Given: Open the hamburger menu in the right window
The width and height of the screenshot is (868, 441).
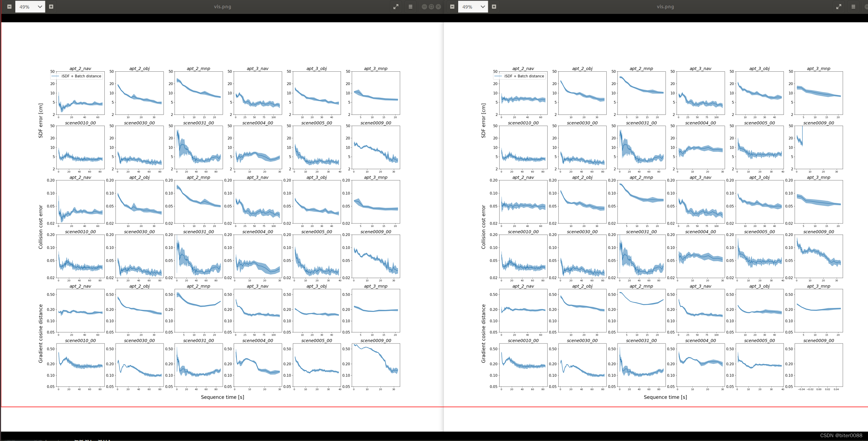Looking at the screenshot, I should (x=853, y=7).
